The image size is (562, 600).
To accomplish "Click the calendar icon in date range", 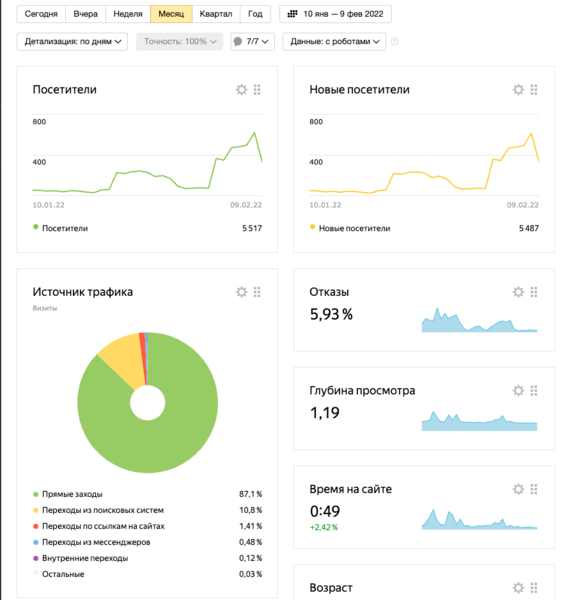I will click(x=292, y=14).
